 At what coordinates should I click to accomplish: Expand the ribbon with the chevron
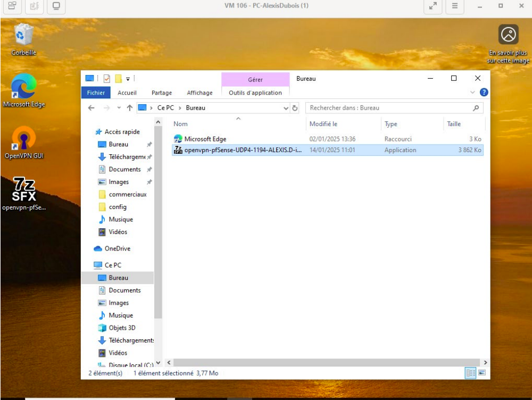pos(472,92)
